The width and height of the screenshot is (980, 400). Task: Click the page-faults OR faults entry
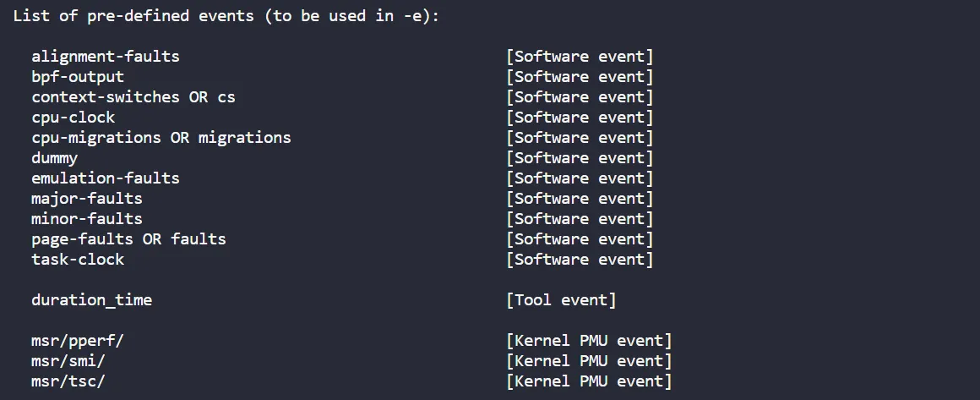point(129,239)
